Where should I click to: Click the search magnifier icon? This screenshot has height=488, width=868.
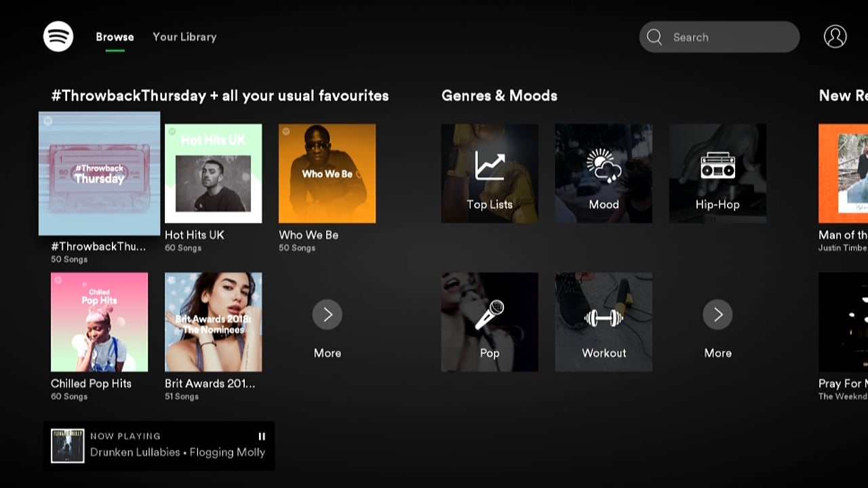pos(654,37)
